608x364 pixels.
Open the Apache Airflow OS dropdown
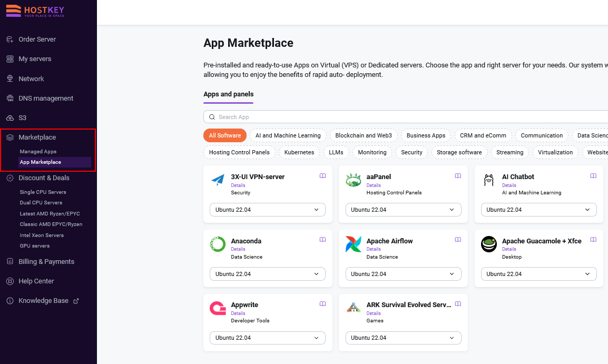pyautogui.click(x=403, y=274)
